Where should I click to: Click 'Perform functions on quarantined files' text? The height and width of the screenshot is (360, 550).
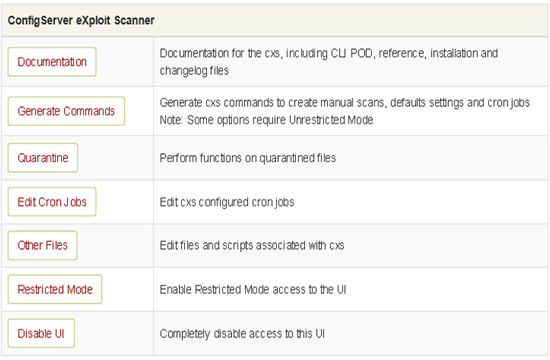tap(248, 158)
